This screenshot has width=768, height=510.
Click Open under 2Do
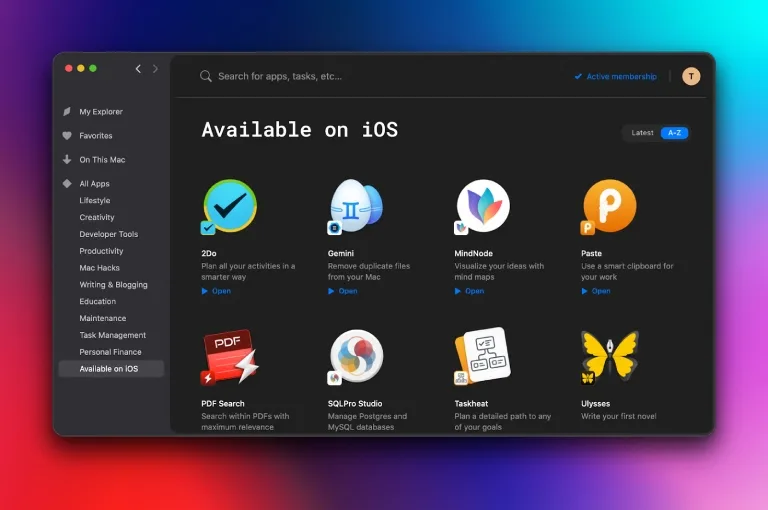(x=221, y=291)
